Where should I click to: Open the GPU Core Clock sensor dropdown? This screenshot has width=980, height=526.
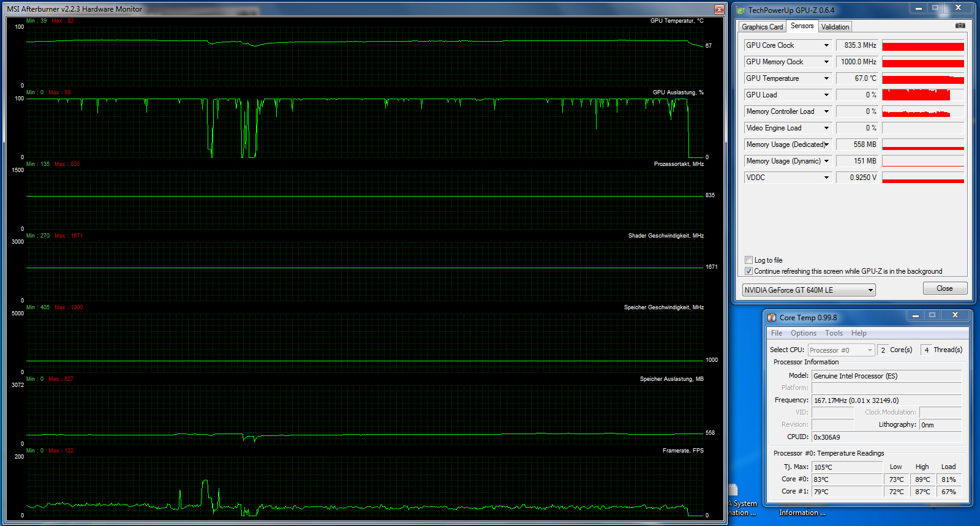pos(826,45)
